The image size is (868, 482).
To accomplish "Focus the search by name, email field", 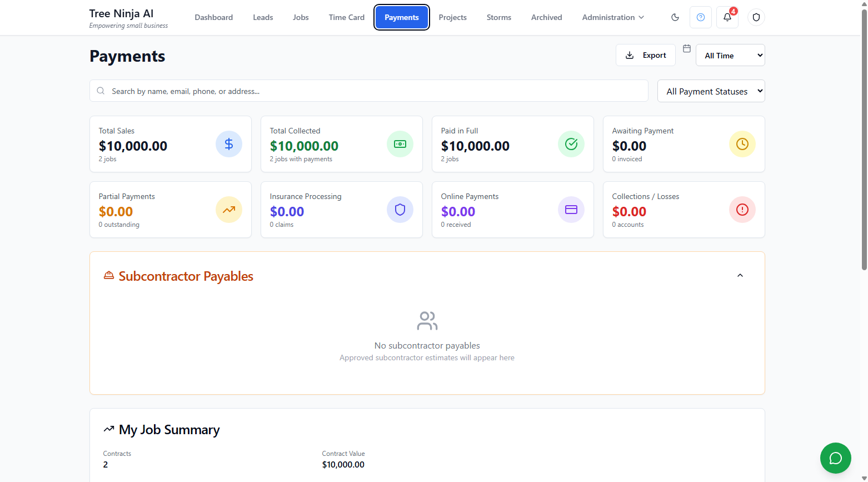I will (x=369, y=91).
